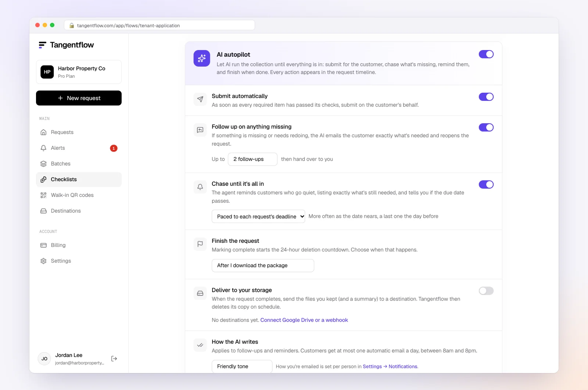This screenshot has width=588, height=390.
Task: Open Paced to each request's deadline dropdown
Action: [x=258, y=216]
